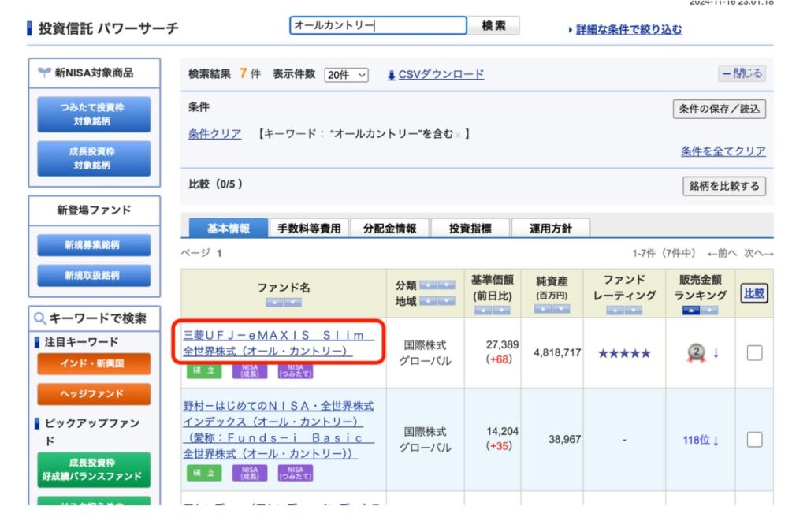Check compare box for 野村 はじめてのNISA fund
Viewport: 807px width, 532px height.
point(754,440)
